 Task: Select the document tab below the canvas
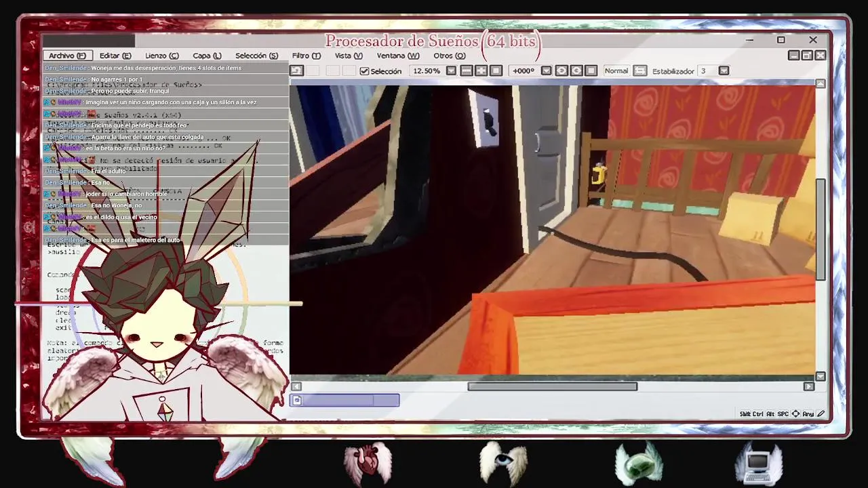pyautogui.click(x=344, y=401)
